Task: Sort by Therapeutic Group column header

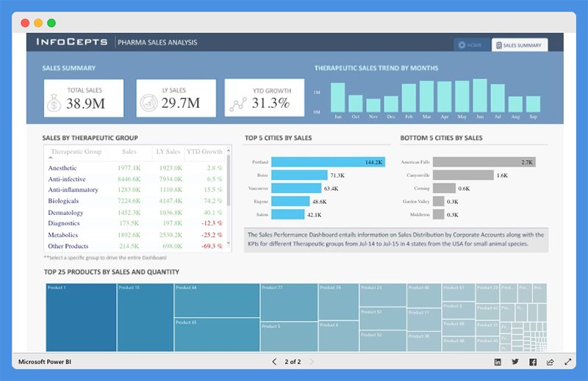Action: click(x=76, y=152)
